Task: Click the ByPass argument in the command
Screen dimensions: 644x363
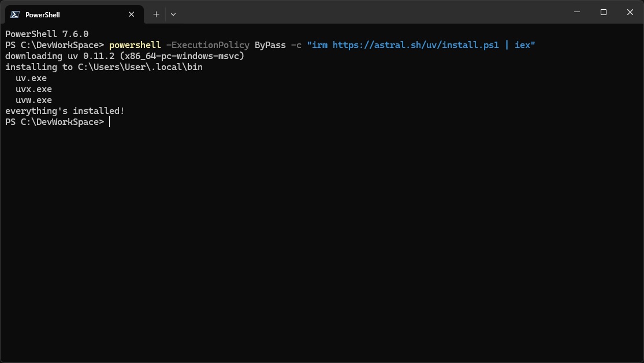Action: click(270, 45)
